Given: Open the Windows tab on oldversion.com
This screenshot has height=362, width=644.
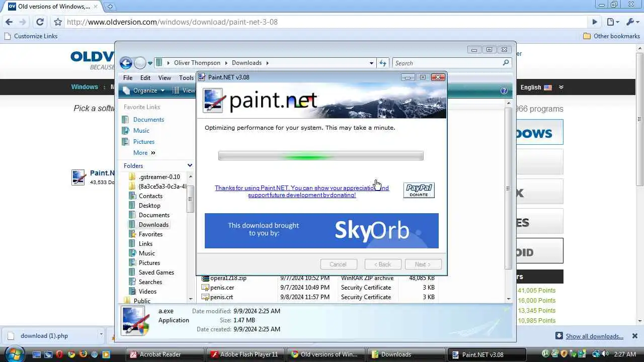Looking at the screenshot, I should pyautogui.click(x=85, y=87).
